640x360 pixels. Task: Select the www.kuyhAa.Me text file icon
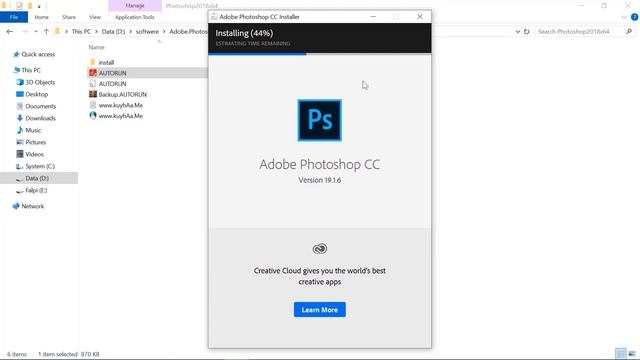pos(93,105)
